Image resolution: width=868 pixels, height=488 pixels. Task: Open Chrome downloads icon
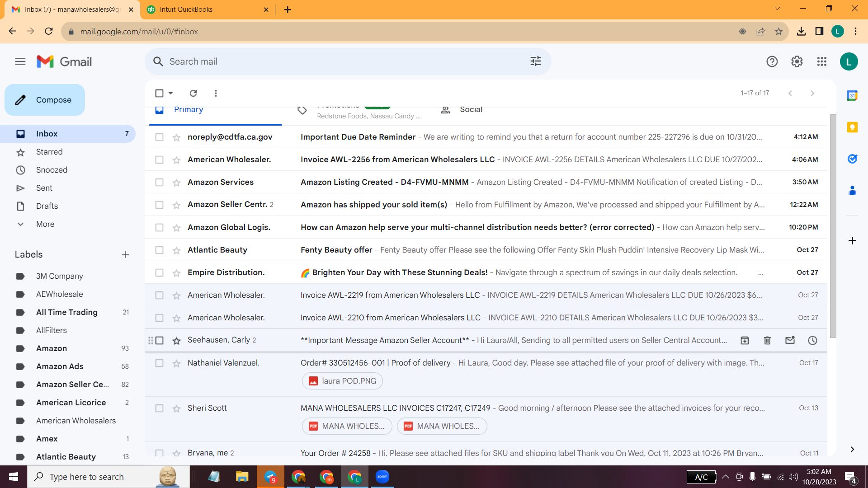tap(801, 32)
